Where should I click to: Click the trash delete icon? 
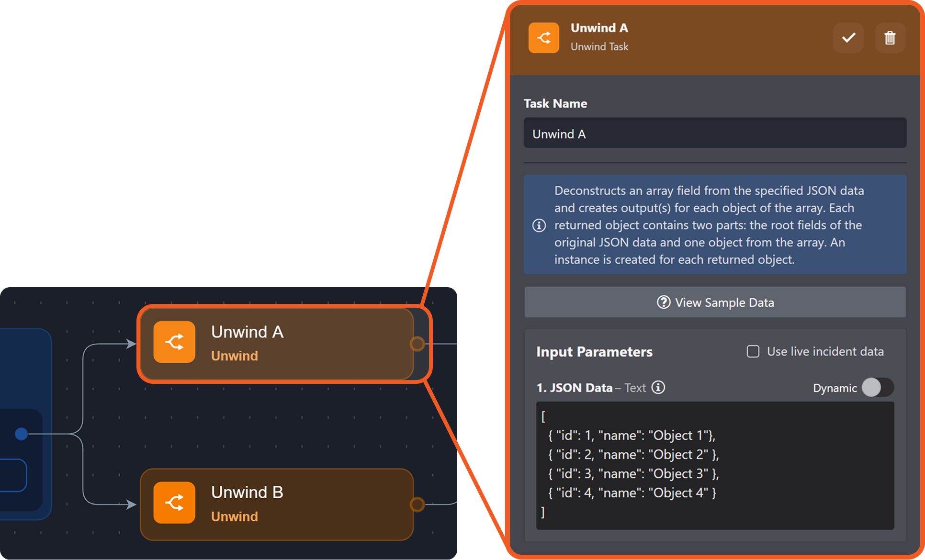coord(890,38)
